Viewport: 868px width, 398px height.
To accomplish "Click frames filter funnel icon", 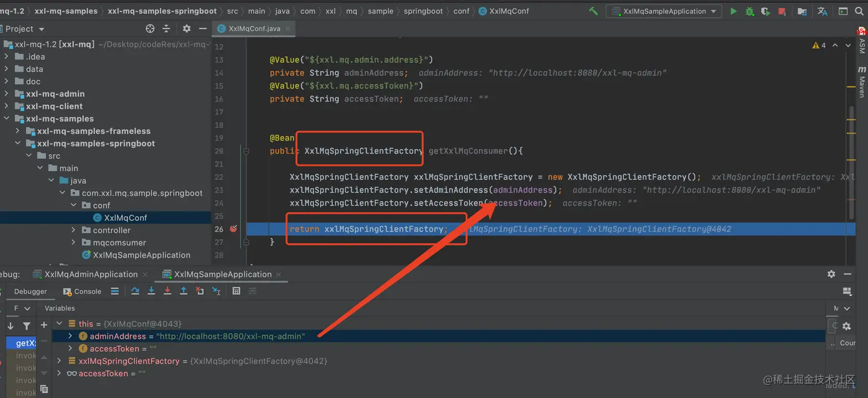I will [x=26, y=326].
